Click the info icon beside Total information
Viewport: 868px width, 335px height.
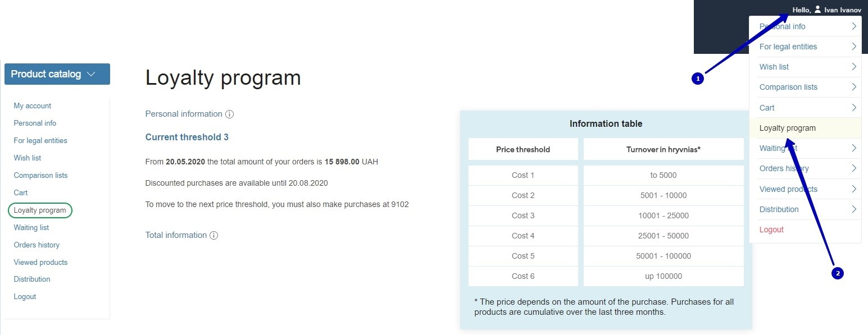click(213, 236)
